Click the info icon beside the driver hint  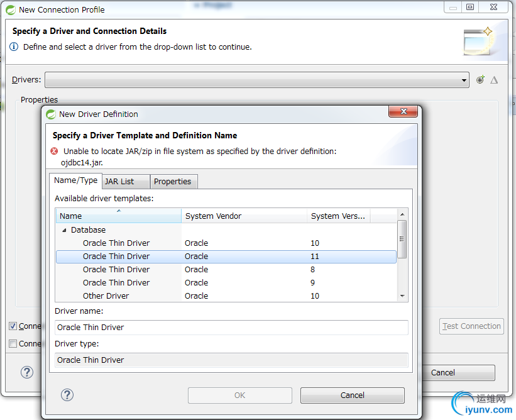pos(14,47)
